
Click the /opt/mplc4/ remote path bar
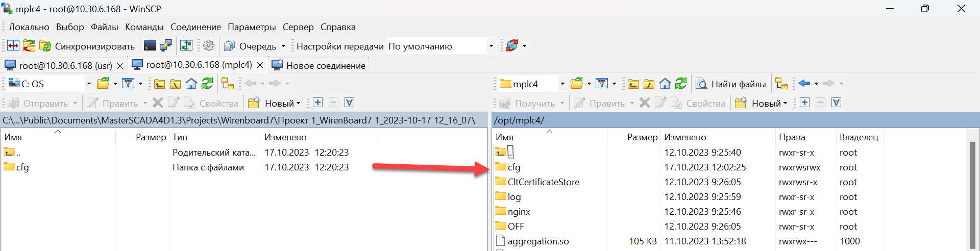pos(736,120)
